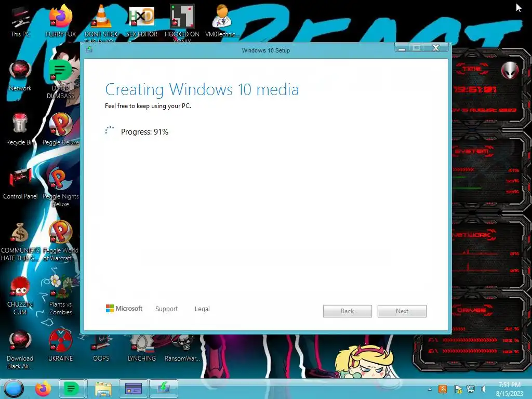Switch to the green chat app on taskbar
This screenshot has height=399, width=532.
click(x=72, y=389)
